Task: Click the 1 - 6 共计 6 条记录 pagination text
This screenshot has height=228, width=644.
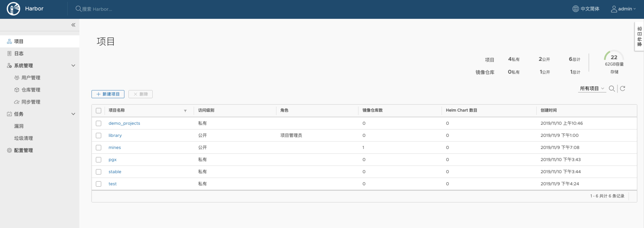Action: [x=607, y=196]
